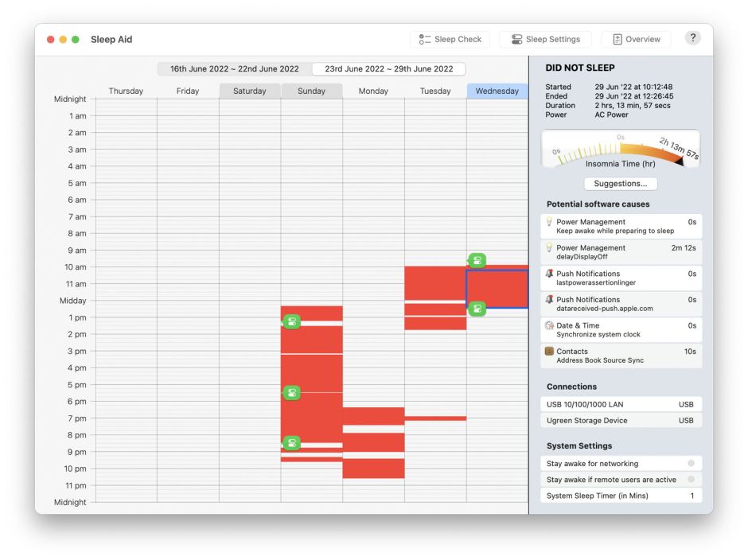Click the green settings marker near Sunday 1 pm
This screenshot has height=560, width=748.
292,321
